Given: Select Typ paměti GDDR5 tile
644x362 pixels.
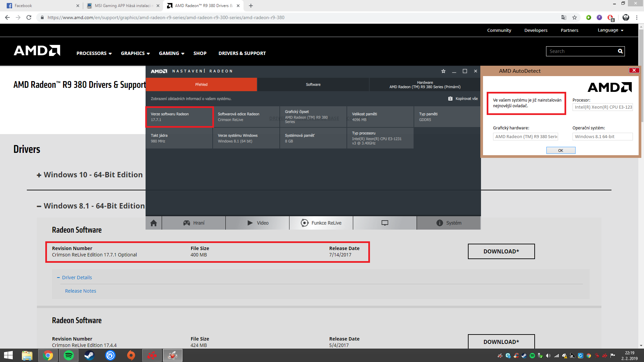Looking at the screenshot, I should [x=447, y=117].
